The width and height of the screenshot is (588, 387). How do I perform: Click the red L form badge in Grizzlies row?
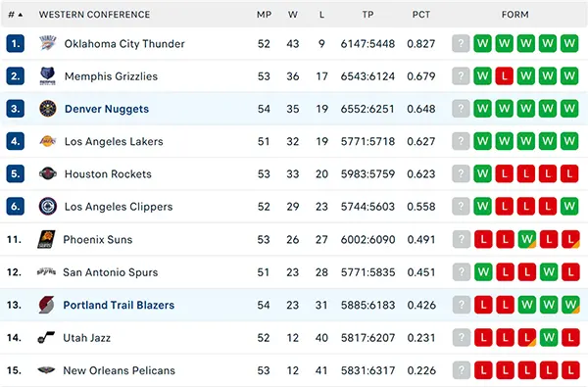(x=505, y=76)
